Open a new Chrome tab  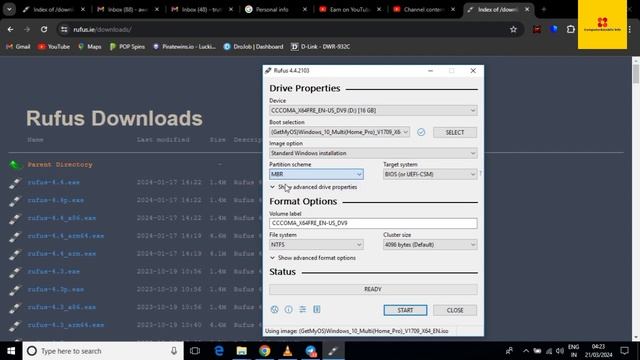543,9
